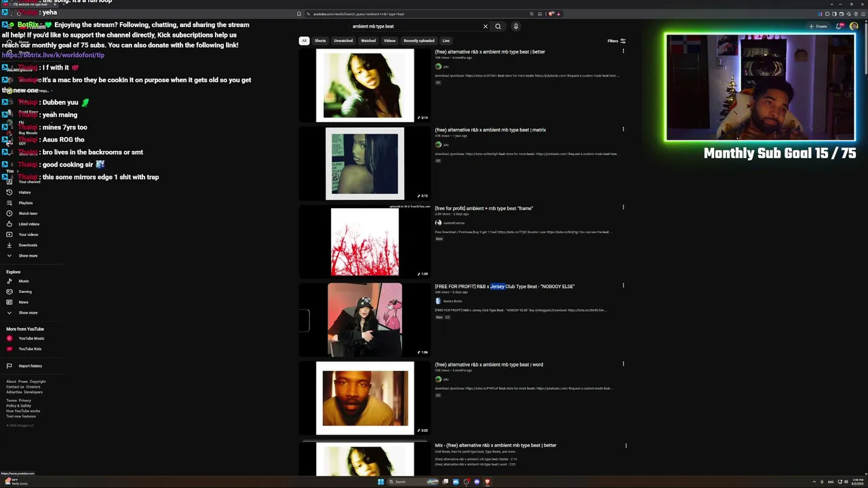Click 'How YouTube works' footer link

pyautogui.click(x=23, y=411)
